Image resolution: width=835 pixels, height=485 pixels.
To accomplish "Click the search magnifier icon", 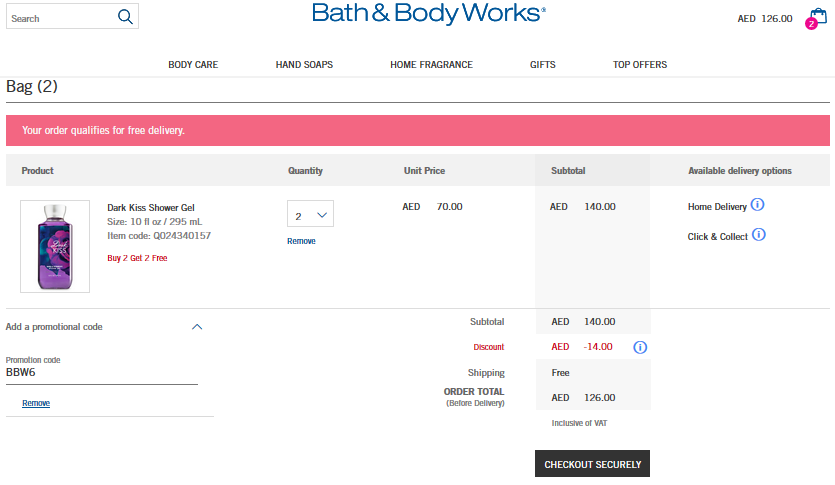I will coord(125,17).
